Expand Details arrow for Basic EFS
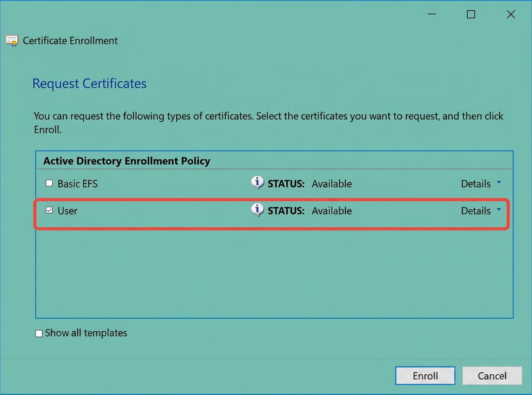The height and width of the screenshot is (395, 532). [x=499, y=183]
